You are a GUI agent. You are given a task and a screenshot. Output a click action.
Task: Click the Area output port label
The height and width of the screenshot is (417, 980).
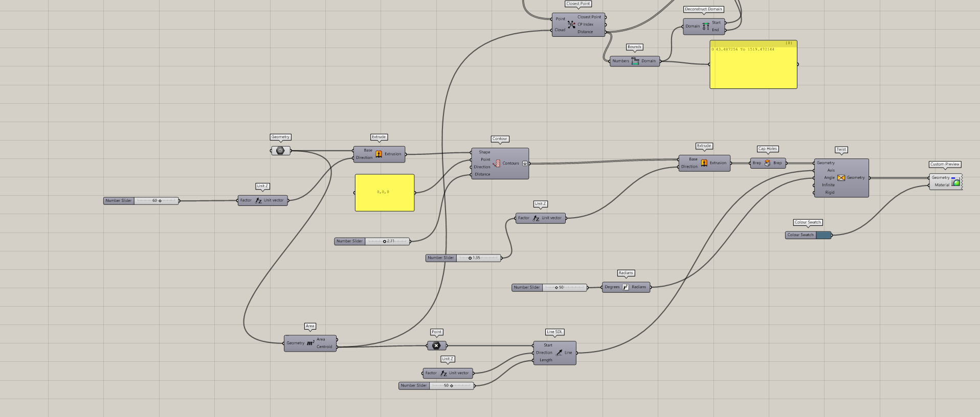[321, 339]
